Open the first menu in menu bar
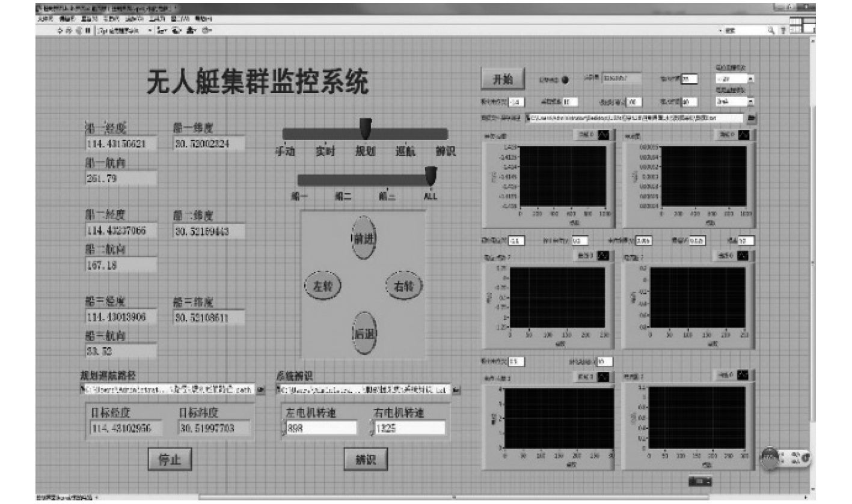 pyautogui.click(x=44, y=19)
